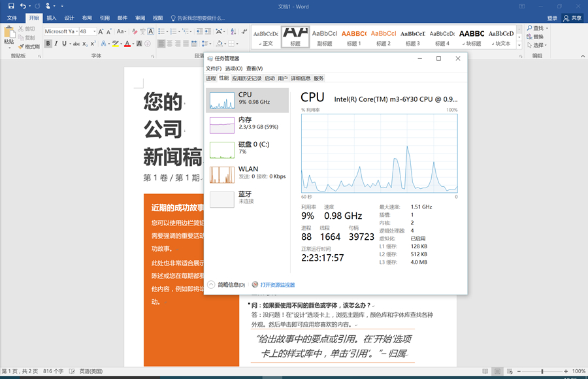588x379 pixels.
Task: Click the Justify alignment icon
Action: pyautogui.click(x=186, y=44)
